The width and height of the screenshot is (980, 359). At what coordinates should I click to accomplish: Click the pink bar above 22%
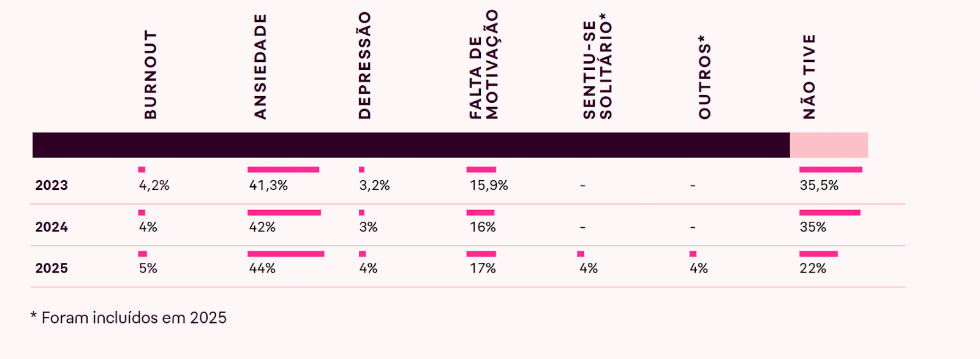(x=818, y=254)
